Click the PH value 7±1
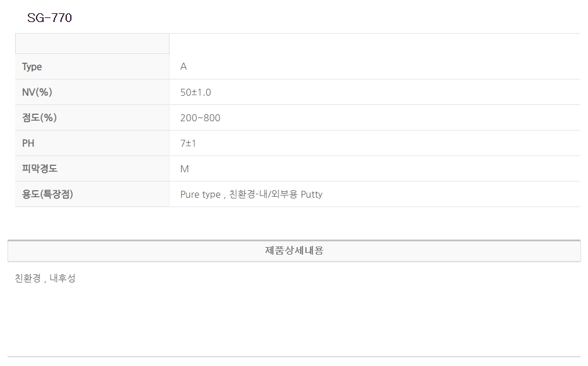 (x=188, y=143)
